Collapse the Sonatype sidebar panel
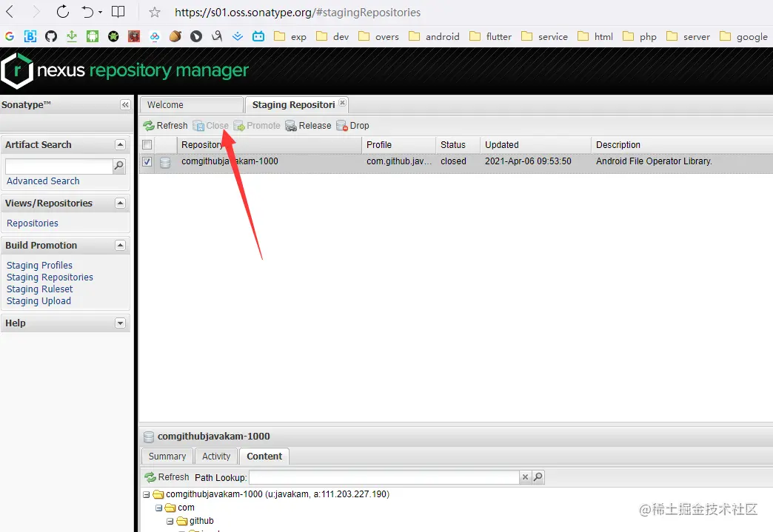The height and width of the screenshot is (532, 773). 125,104
